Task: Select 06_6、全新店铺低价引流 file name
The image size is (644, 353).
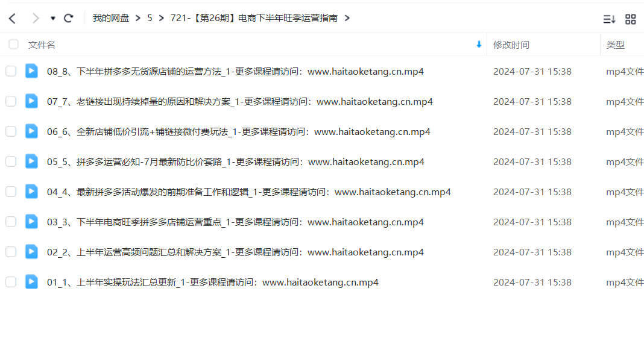Action: pyautogui.click(x=239, y=132)
